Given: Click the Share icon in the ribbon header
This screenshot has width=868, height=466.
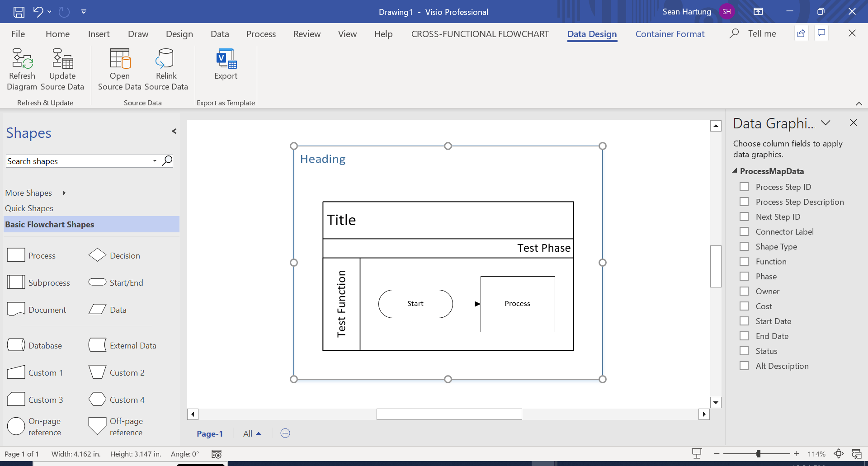Looking at the screenshot, I should (x=801, y=33).
